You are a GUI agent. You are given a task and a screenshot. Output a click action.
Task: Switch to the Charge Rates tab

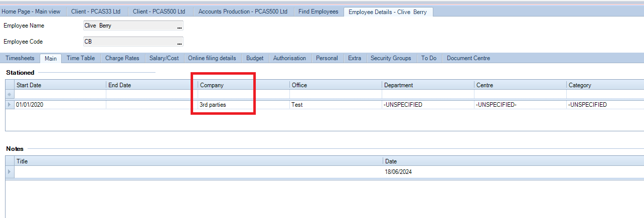(x=122, y=58)
